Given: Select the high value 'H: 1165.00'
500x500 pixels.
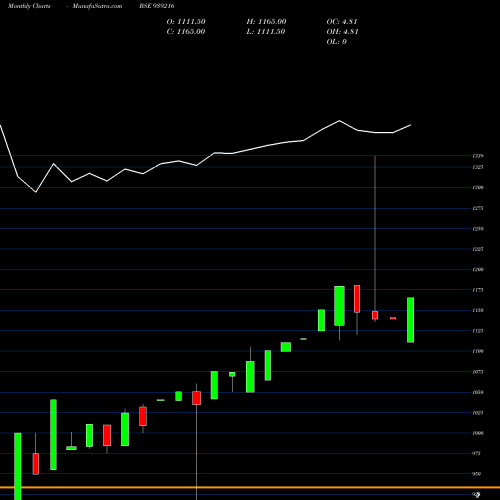Looking at the screenshot, I should [266, 22].
